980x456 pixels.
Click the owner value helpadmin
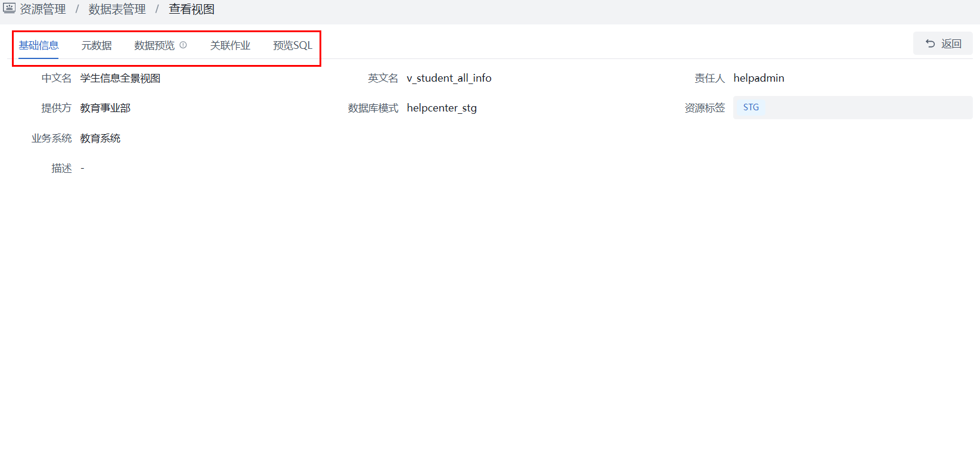pos(759,78)
